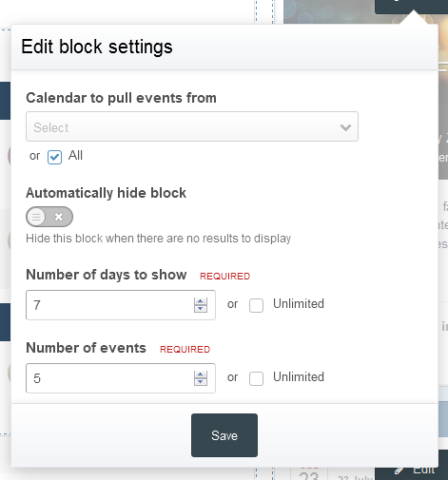This screenshot has height=480, width=448.
Task: Click the pencil Edit button behind dialog
Action: coord(411,470)
